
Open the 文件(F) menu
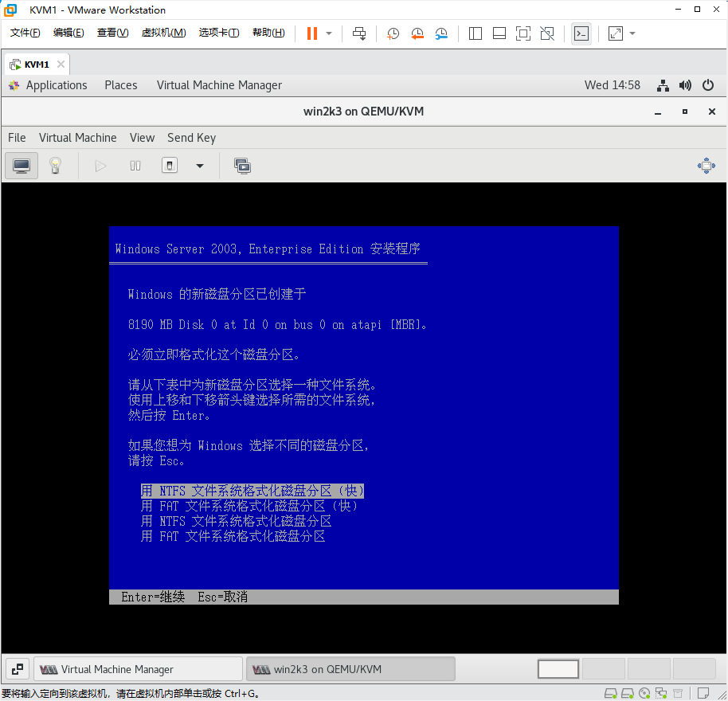pyautogui.click(x=25, y=33)
